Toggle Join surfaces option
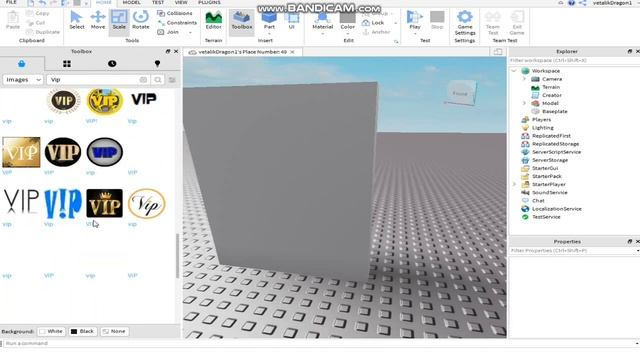This screenshot has width=640, height=360. pyautogui.click(x=168, y=32)
